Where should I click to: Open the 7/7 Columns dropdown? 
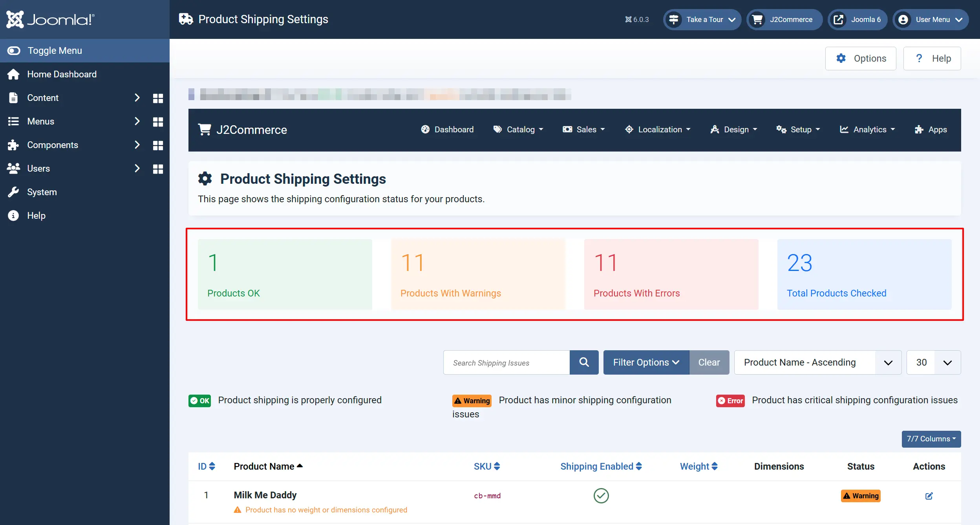(931, 439)
